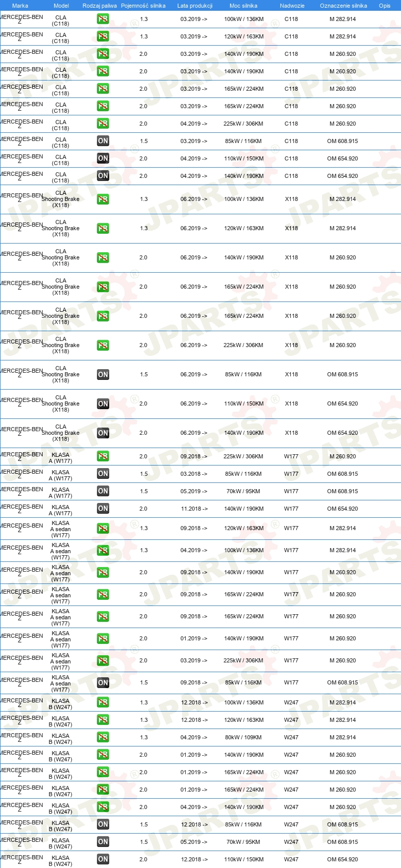Click PB icon for Klasa B W247 80kW/109KM

(103, 737)
